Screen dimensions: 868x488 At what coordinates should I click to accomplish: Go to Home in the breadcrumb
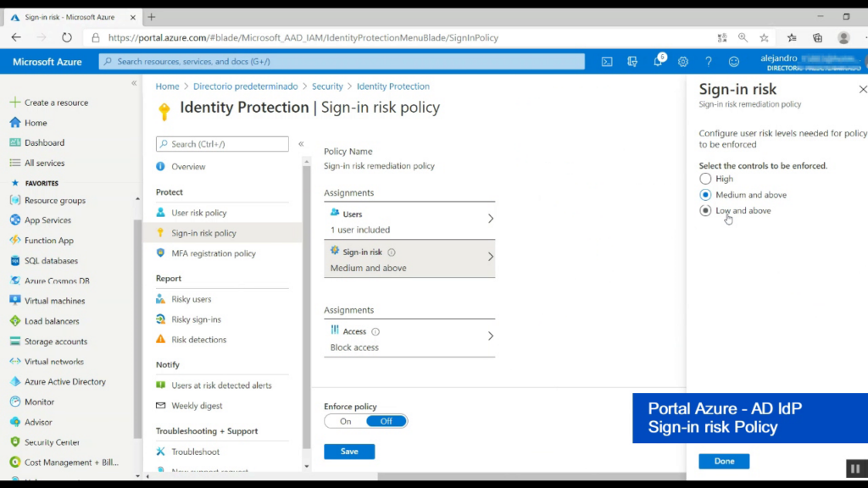point(167,86)
